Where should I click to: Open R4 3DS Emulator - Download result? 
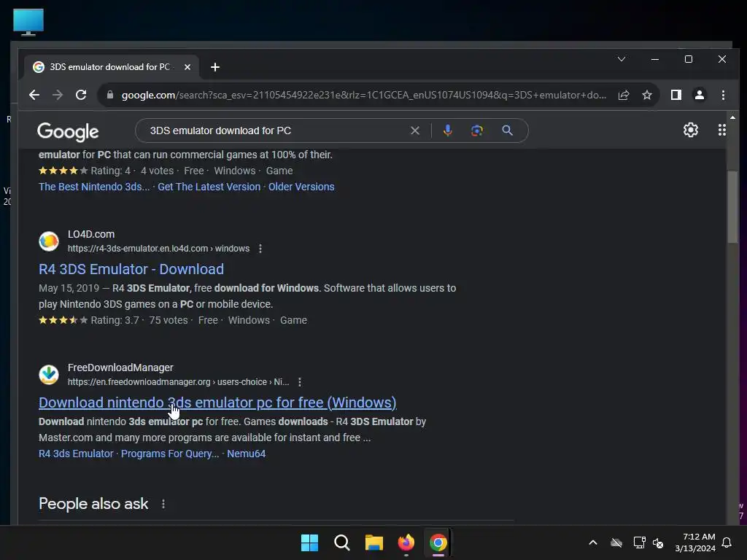pos(131,269)
